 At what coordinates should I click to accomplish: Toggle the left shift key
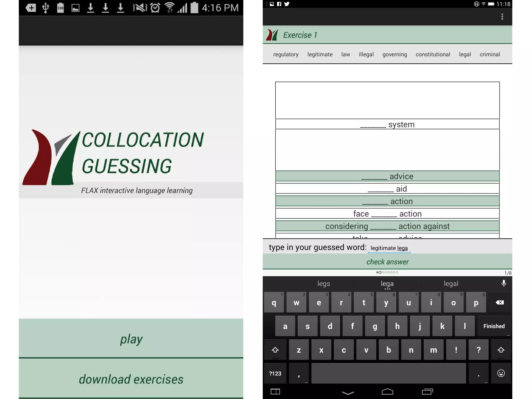275,350
